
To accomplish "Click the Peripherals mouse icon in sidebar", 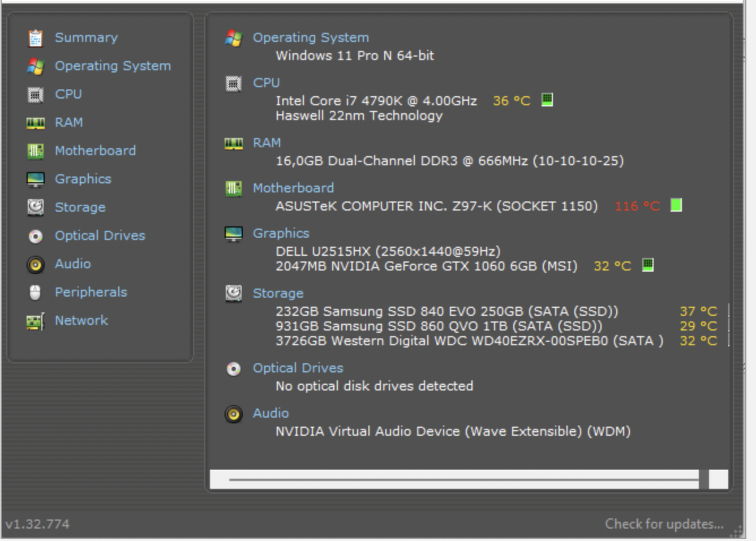I will point(35,293).
